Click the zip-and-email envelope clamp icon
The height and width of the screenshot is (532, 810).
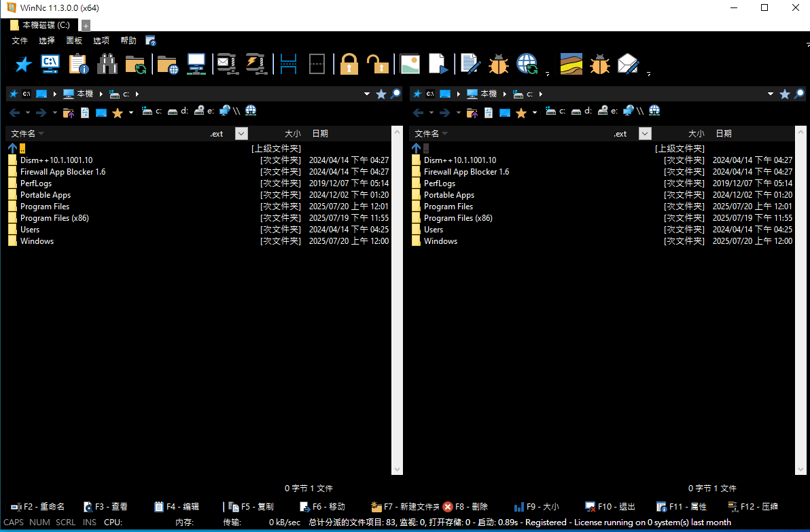[x=228, y=64]
